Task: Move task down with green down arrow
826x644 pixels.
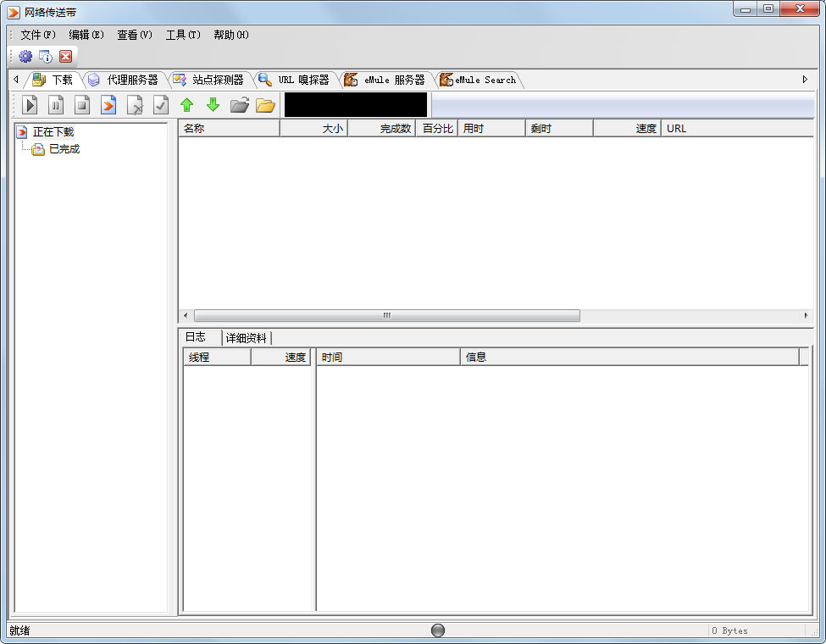Action: 213,105
